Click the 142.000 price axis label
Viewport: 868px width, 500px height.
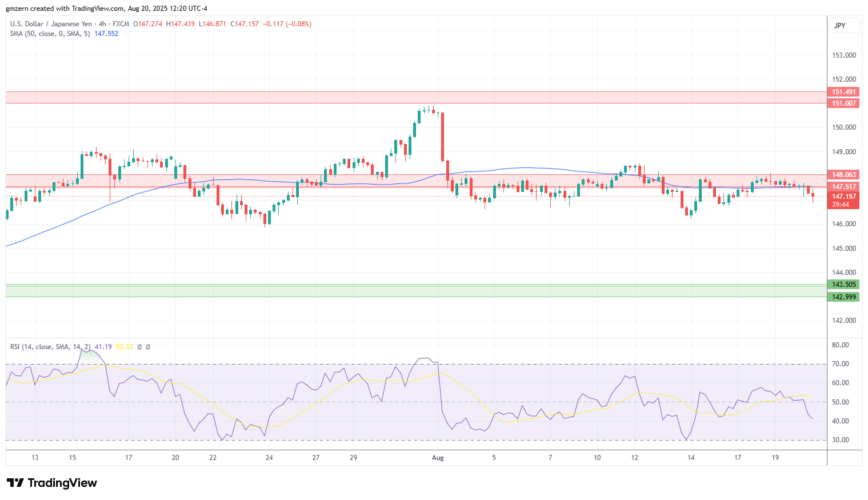pyautogui.click(x=844, y=321)
